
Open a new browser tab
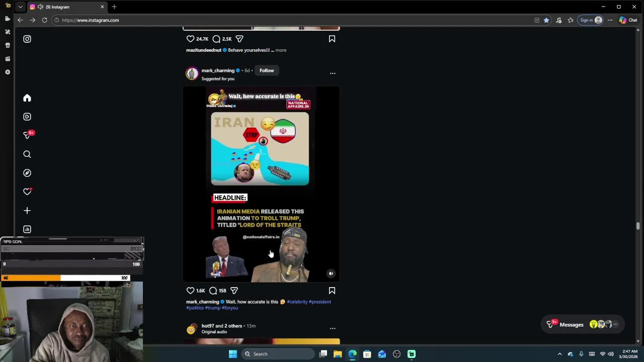(114, 7)
